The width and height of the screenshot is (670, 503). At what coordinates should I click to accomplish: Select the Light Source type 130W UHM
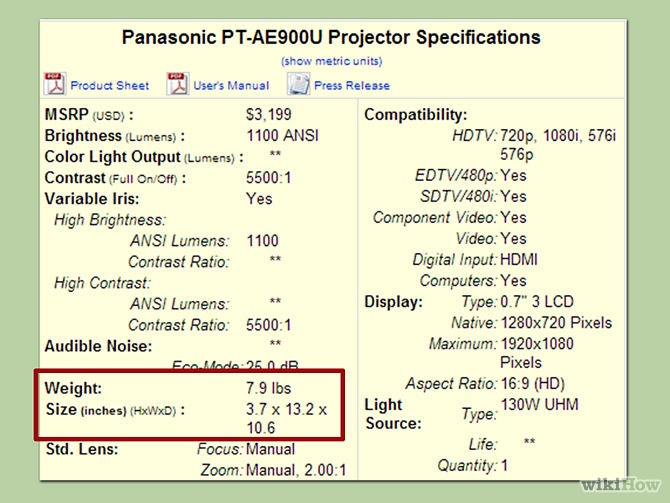tap(539, 404)
